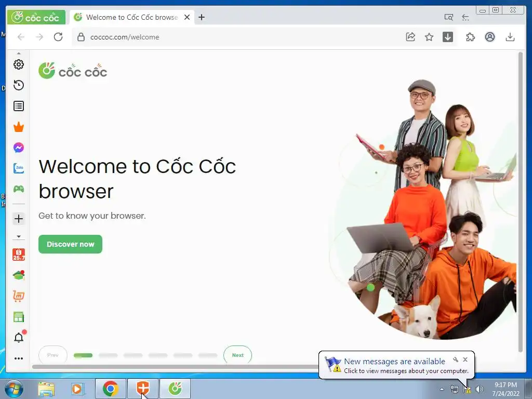Image resolution: width=532 pixels, height=399 pixels.
Task: Click the dark download arrow toolbar icon
Action: coord(448,37)
